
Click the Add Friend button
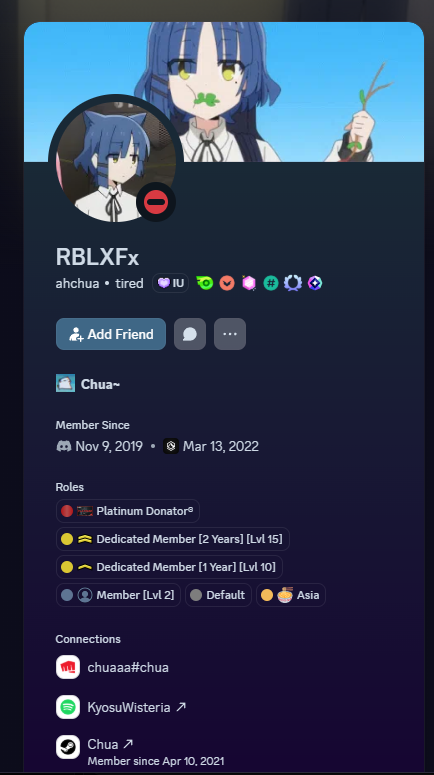point(111,334)
